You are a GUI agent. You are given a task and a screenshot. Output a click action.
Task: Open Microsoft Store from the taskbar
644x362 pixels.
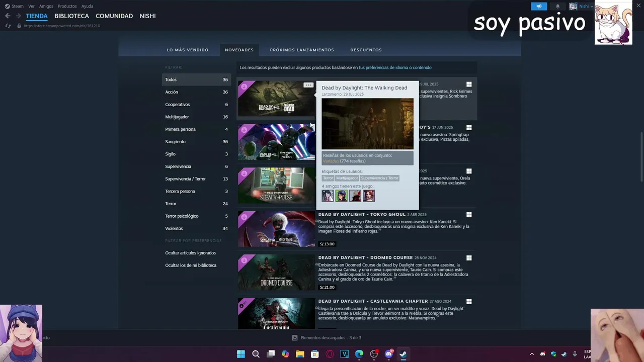(x=315, y=354)
